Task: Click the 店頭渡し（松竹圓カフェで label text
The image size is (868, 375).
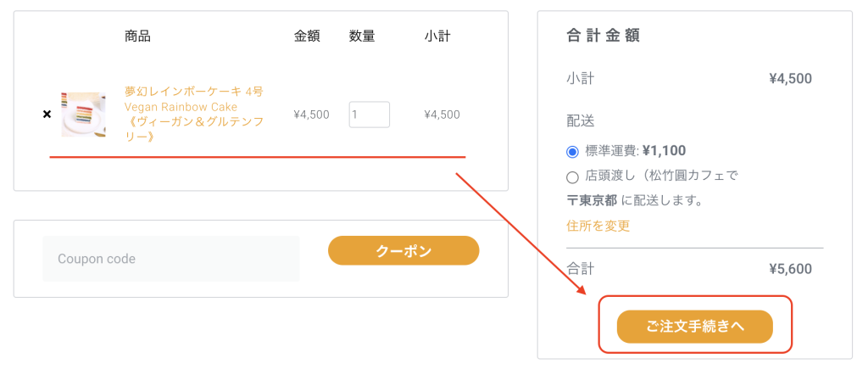Action: 661,176
